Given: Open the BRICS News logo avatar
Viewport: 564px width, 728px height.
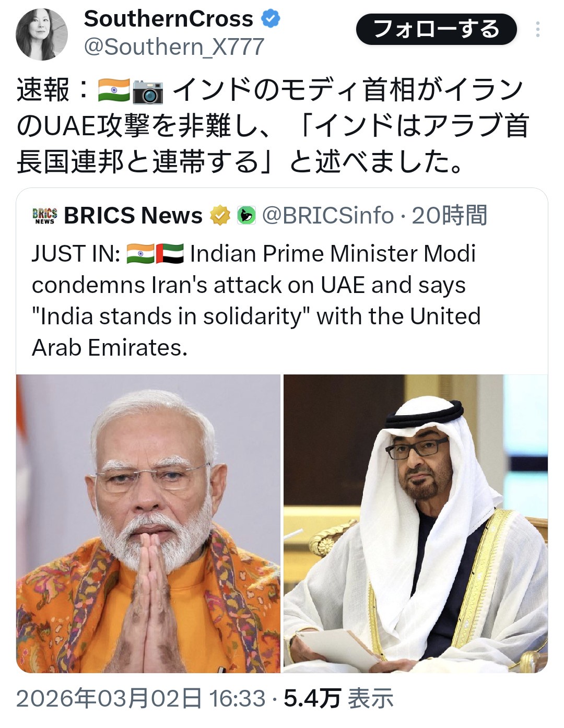Looking at the screenshot, I should click(45, 216).
